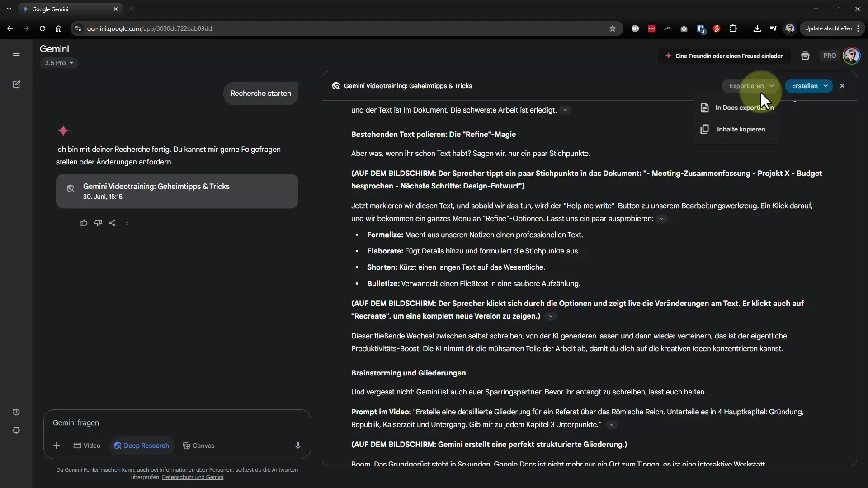
Task: Click the Gemini spark icon above the response
Action: (x=63, y=131)
